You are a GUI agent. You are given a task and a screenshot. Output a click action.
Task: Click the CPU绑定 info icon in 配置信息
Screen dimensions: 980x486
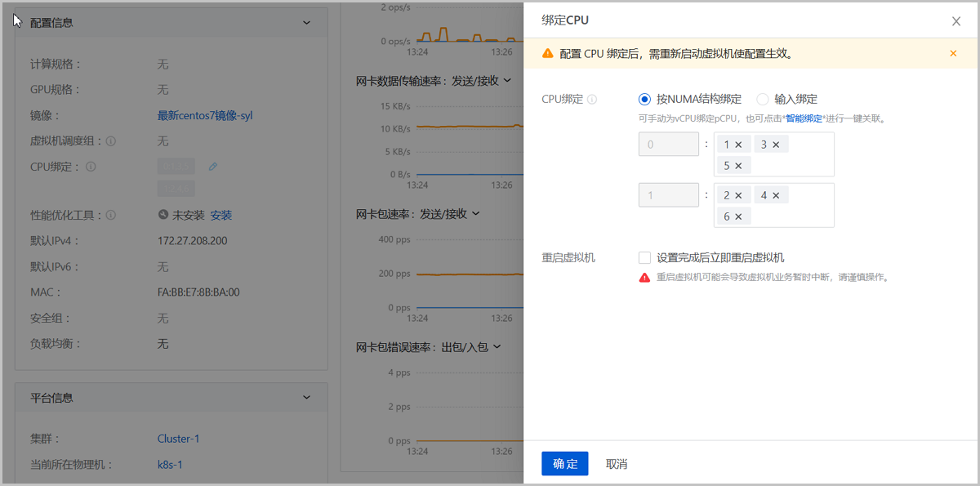pyautogui.click(x=91, y=167)
